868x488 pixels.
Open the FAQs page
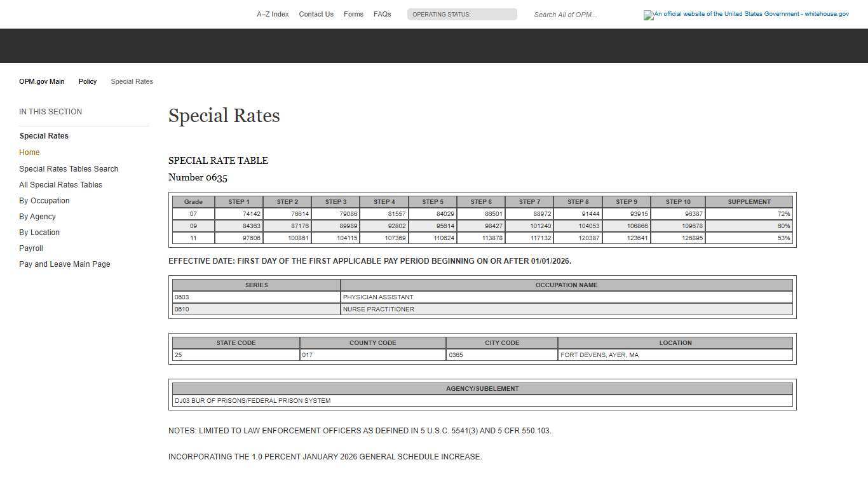pos(382,14)
